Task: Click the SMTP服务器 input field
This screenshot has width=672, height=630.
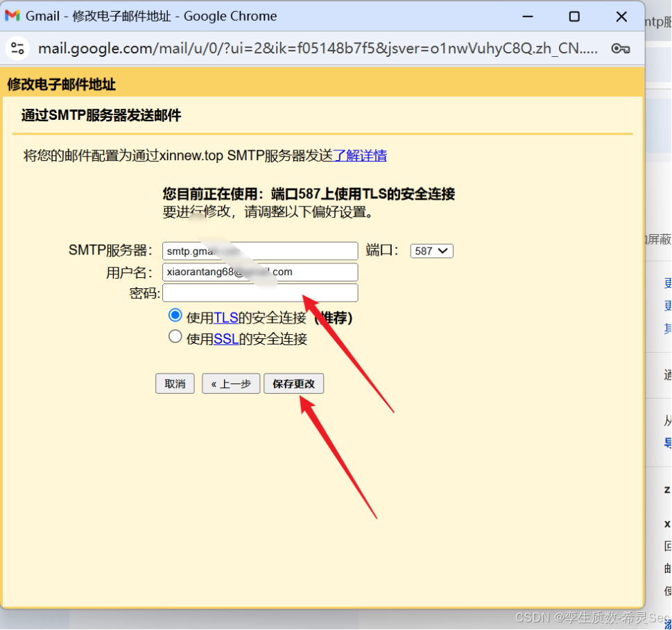Action: coord(260,251)
